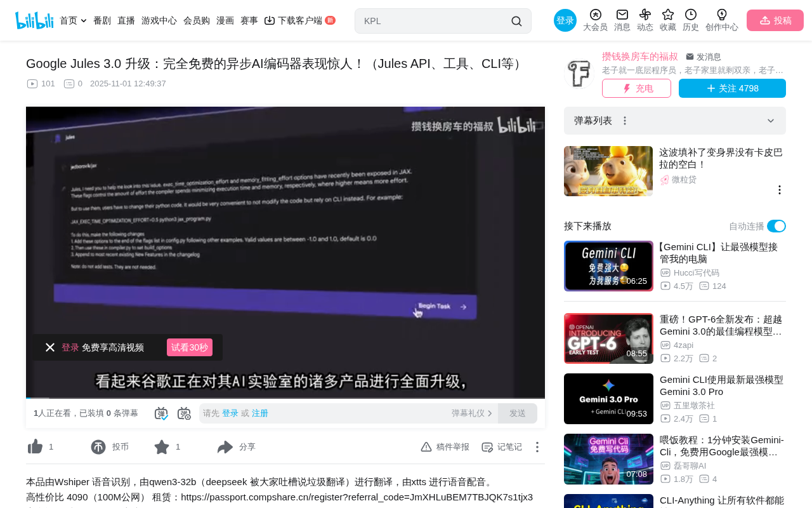Go to 直播 in the top navigation
The height and width of the screenshot is (508, 812).
pos(126,20)
